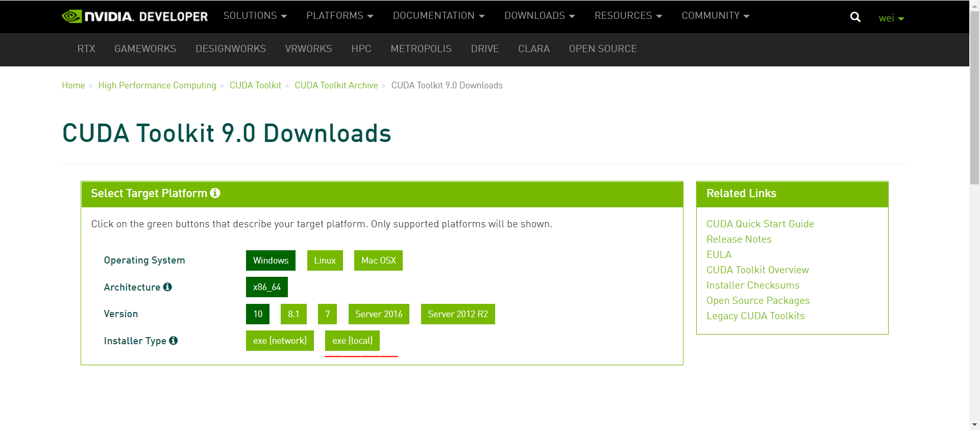Open the GAMEWORKS section

pyautogui.click(x=145, y=49)
